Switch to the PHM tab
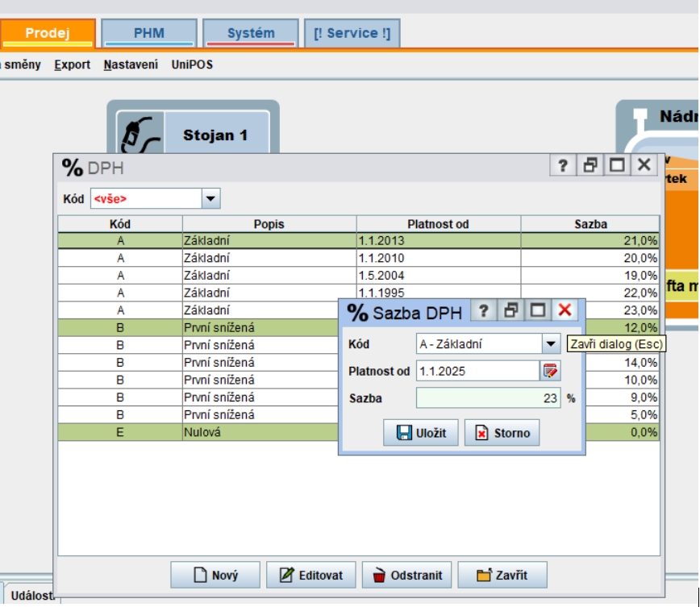The height and width of the screenshot is (607, 700). (x=149, y=33)
